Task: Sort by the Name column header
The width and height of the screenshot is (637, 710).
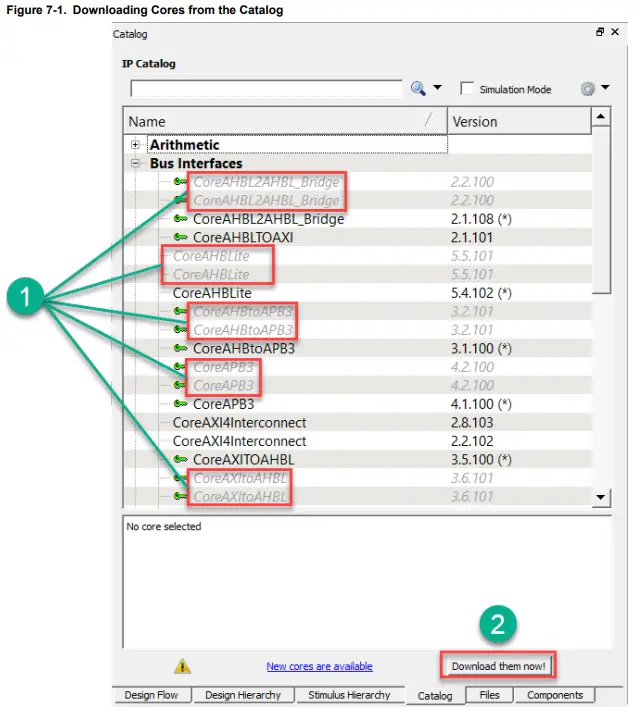Action: coord(285,121)
